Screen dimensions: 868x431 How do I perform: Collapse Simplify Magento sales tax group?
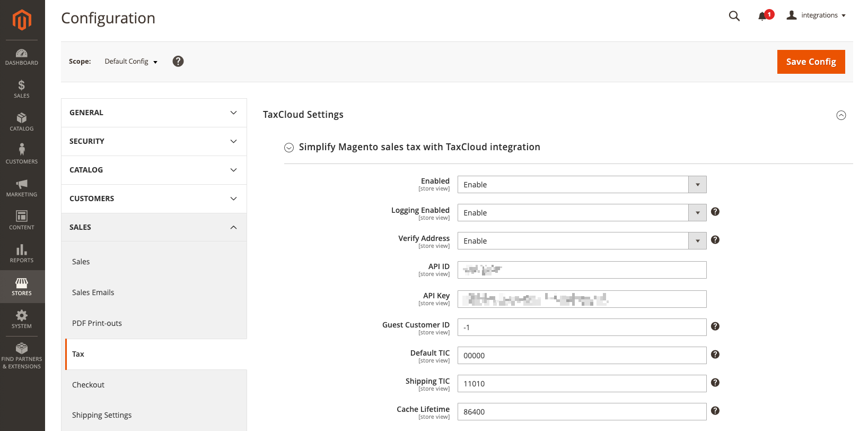[289, 148]
